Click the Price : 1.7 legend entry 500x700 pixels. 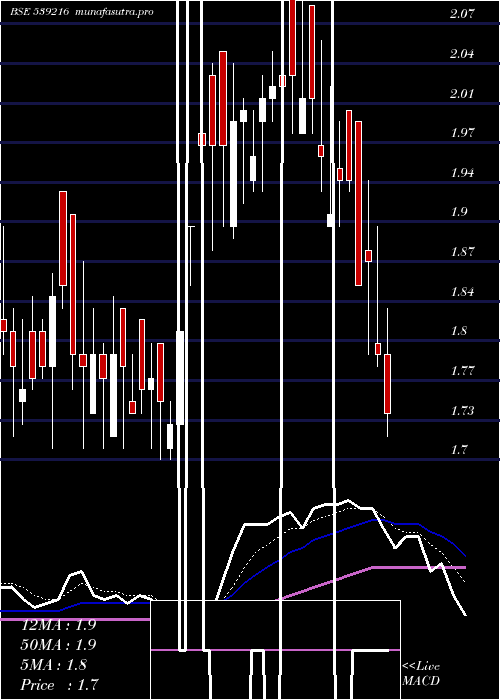pyautogui.click(x=59, y=685)
